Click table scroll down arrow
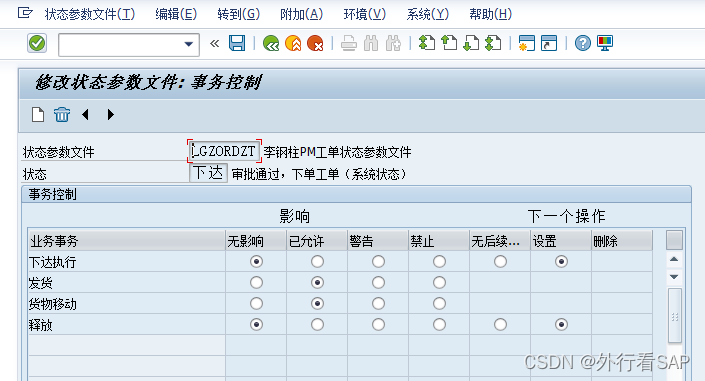This screenshot has width=705, height=381. (674, 277)
